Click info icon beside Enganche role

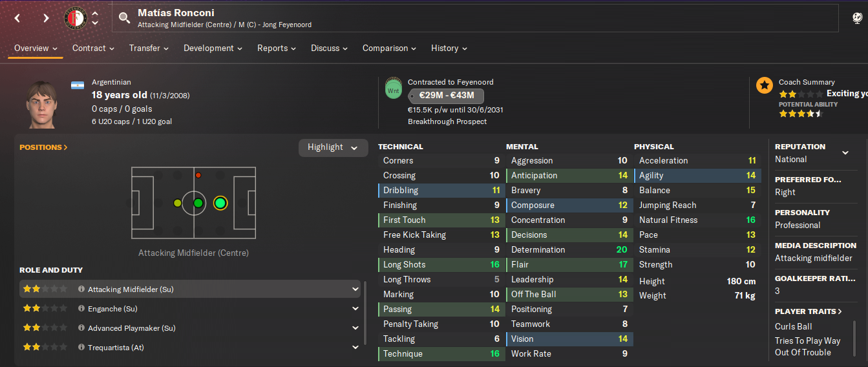[x=81, y=309]
